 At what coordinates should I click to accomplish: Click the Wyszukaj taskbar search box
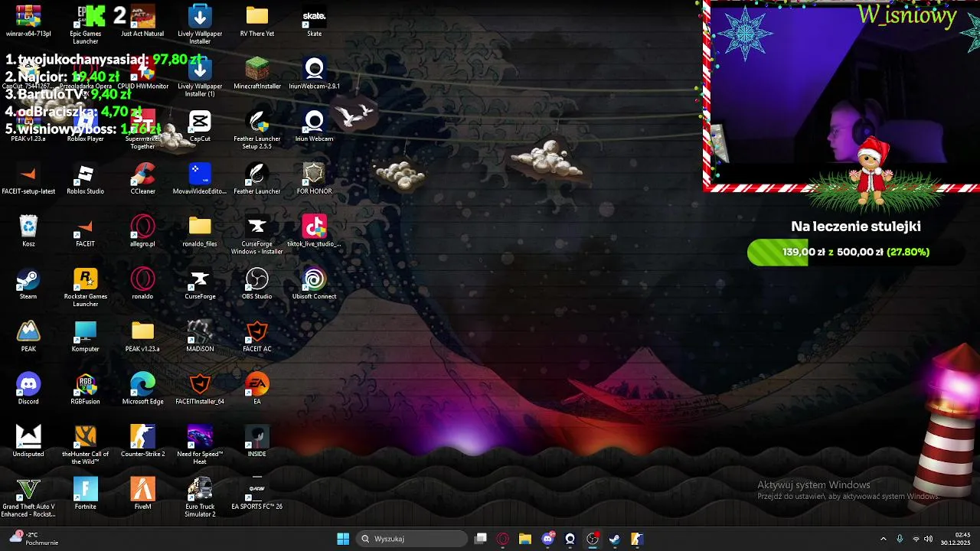click(412, 539)
